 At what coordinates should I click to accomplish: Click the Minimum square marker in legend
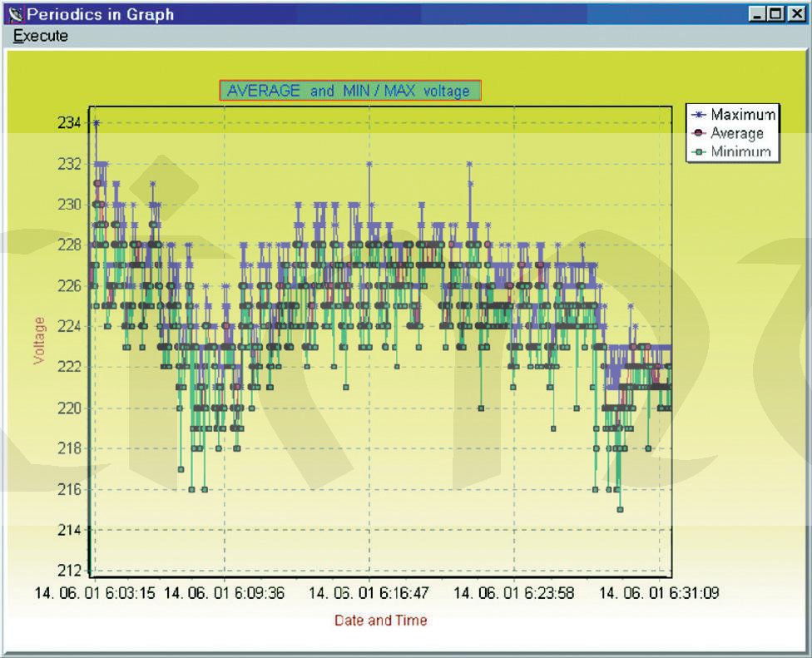point(700,152)
